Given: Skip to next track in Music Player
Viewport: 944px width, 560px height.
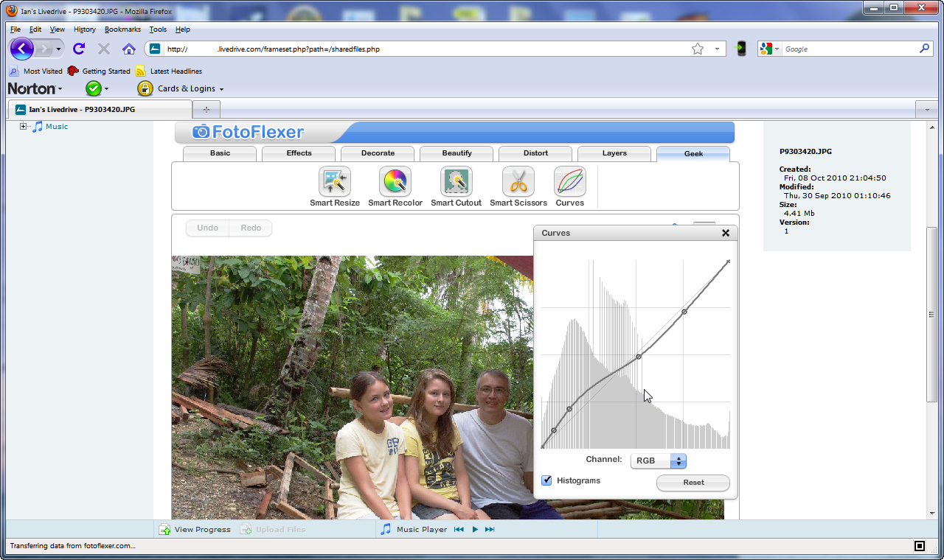Looking at the screenshot, I should (x=490, y=529).
